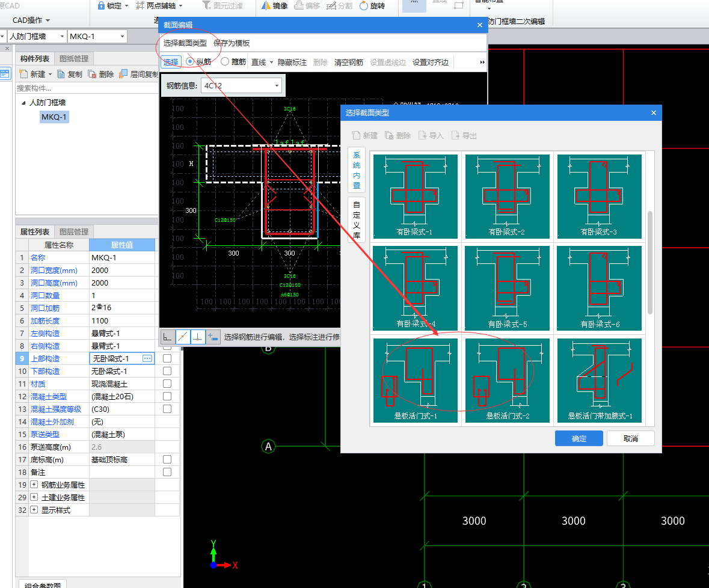Click the delete (删除) component icon in component list
This screenshot has width=709, height=588.
click(x=92, y=74)
